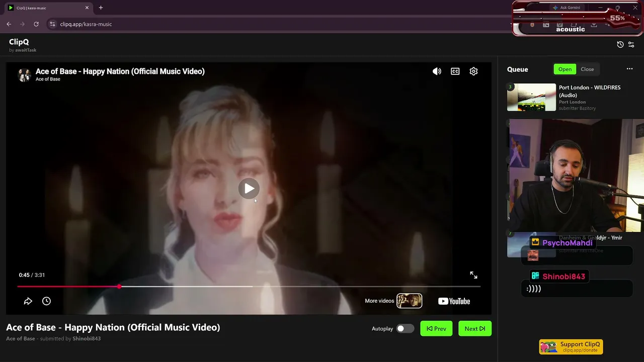Click the Queue heading
Image resolution: width=644 pixels, height=362 pixels.
pyautogui.click(x=518, y=69)
